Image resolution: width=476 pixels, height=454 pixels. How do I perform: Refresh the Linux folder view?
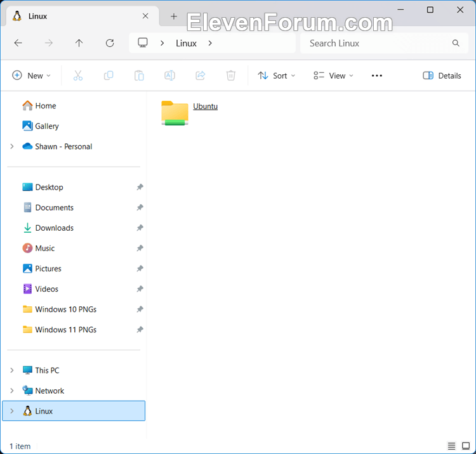click(110, 43)
